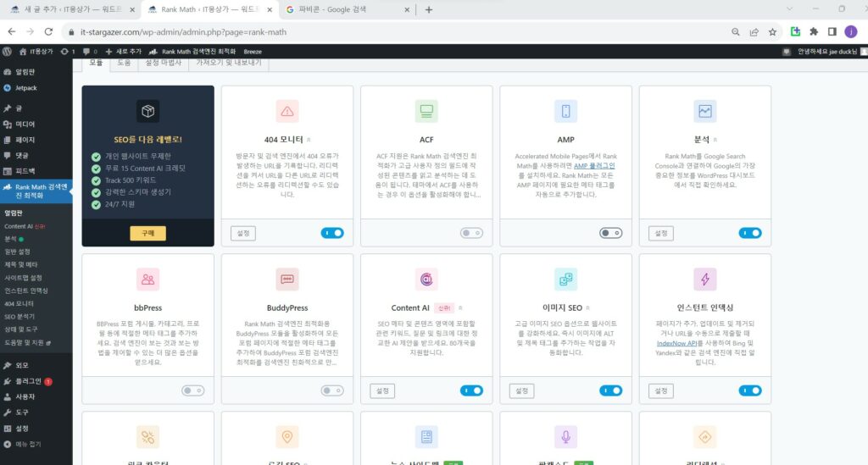This screenshot has height=465, width=868.
Task: Switch to the 가져오기 및 내보내기 tab
Action: [229, 63]
